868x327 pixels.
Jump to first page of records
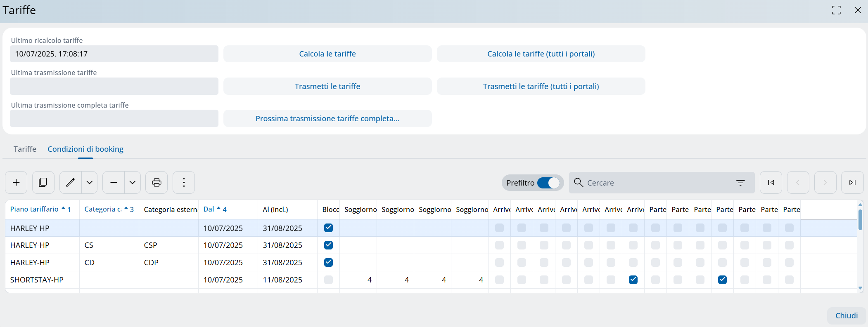point(771,182)
